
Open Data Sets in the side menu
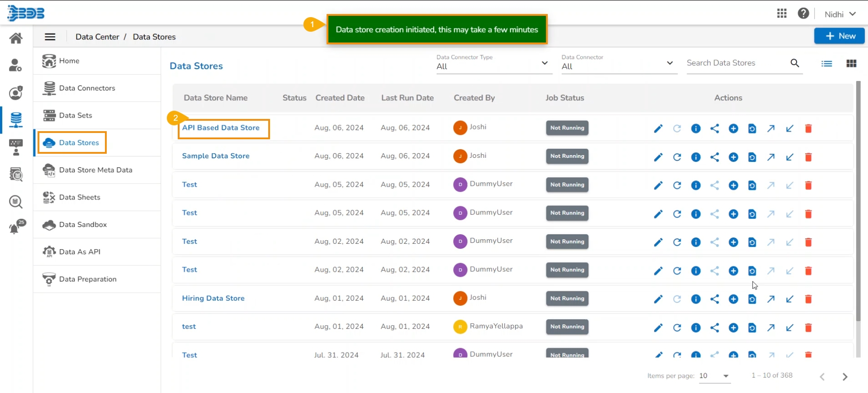click(x=76, y=115)
